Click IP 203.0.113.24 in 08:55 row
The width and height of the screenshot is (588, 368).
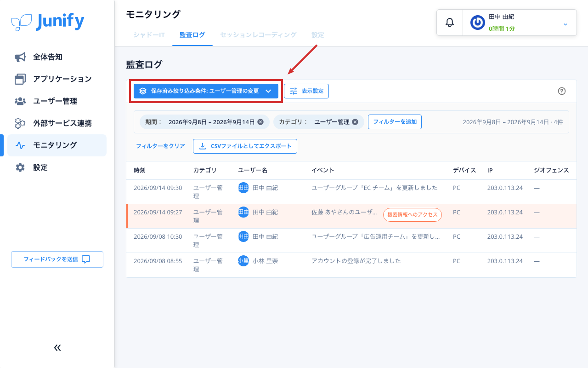tap(505, 261)
